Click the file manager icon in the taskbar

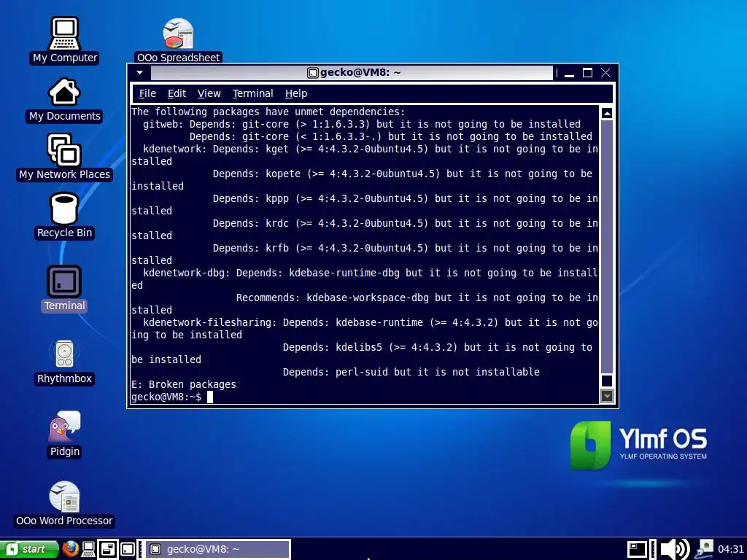[108, 549]
